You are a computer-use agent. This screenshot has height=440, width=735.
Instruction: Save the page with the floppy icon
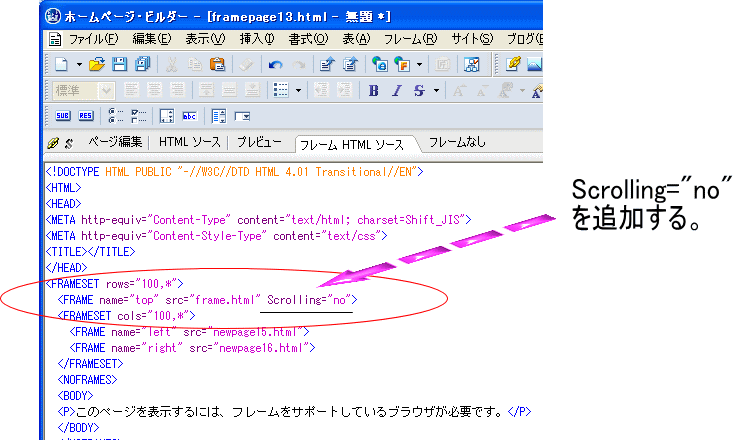coord(120,64)
